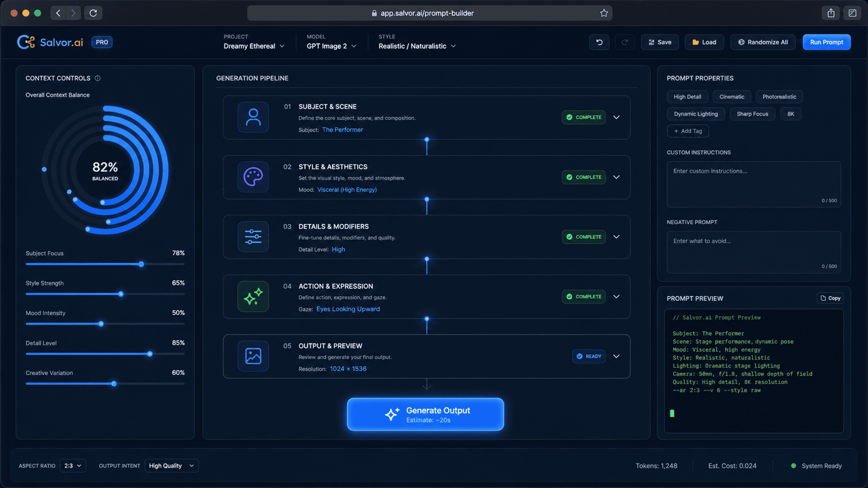Click the browser address bar

429,13
